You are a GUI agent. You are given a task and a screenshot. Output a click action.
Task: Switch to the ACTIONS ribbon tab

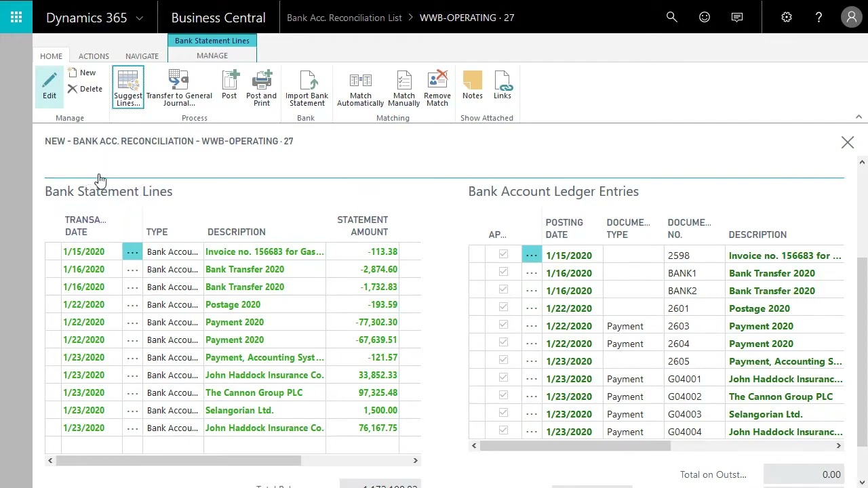coord(94,56)
